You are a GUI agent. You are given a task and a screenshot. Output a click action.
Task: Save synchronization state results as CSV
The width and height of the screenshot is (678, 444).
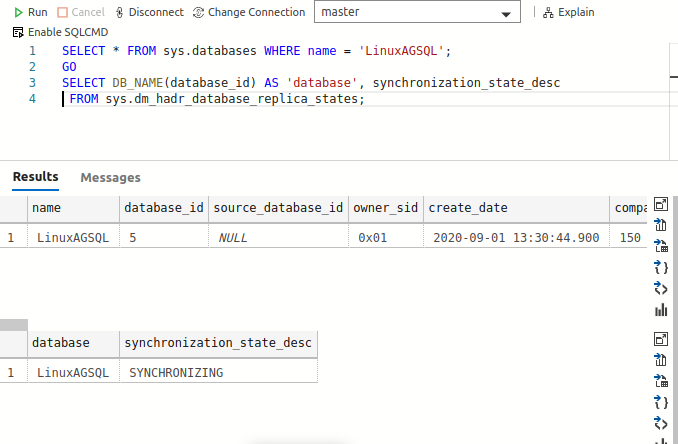(660, 360)
